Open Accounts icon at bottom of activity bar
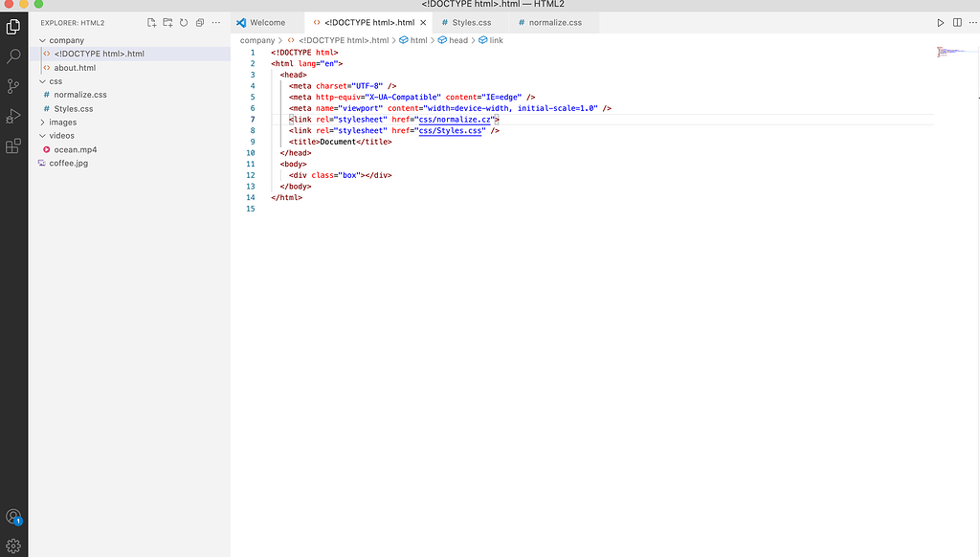 [12, 517]
